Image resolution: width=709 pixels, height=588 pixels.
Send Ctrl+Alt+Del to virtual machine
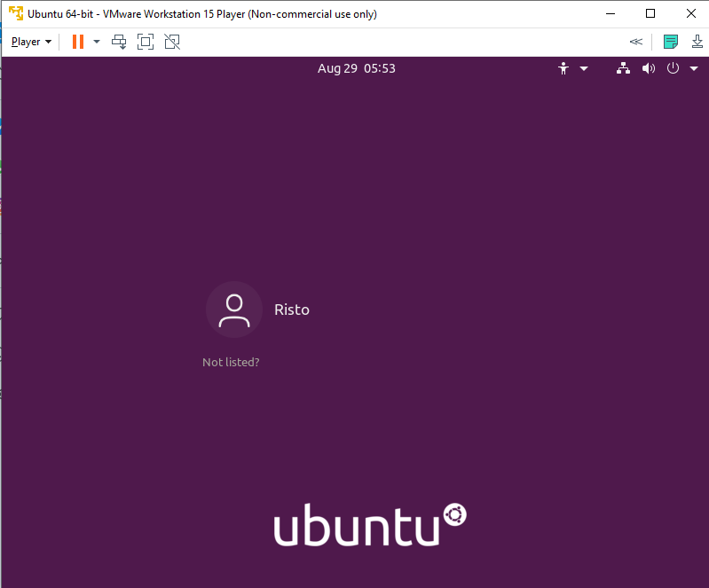coord(119,42)
